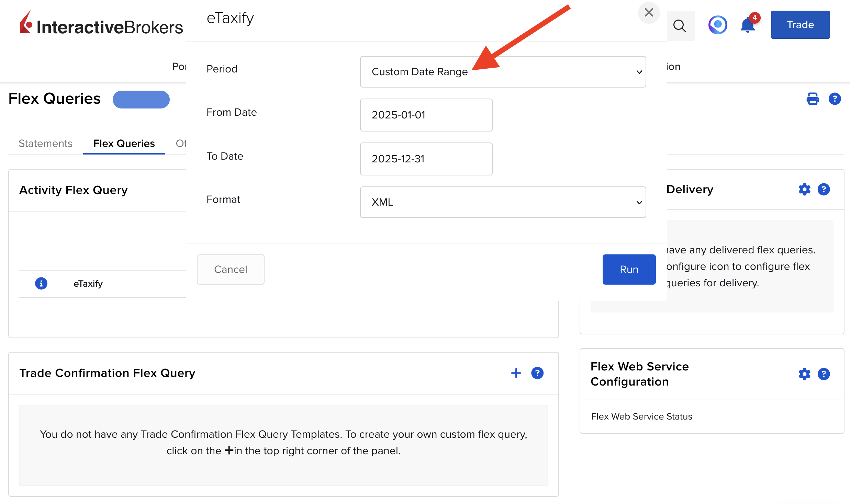This screenshot has width=850, height=504.
Task: Open page help question mark near print icon
Action: coord(835,99)
